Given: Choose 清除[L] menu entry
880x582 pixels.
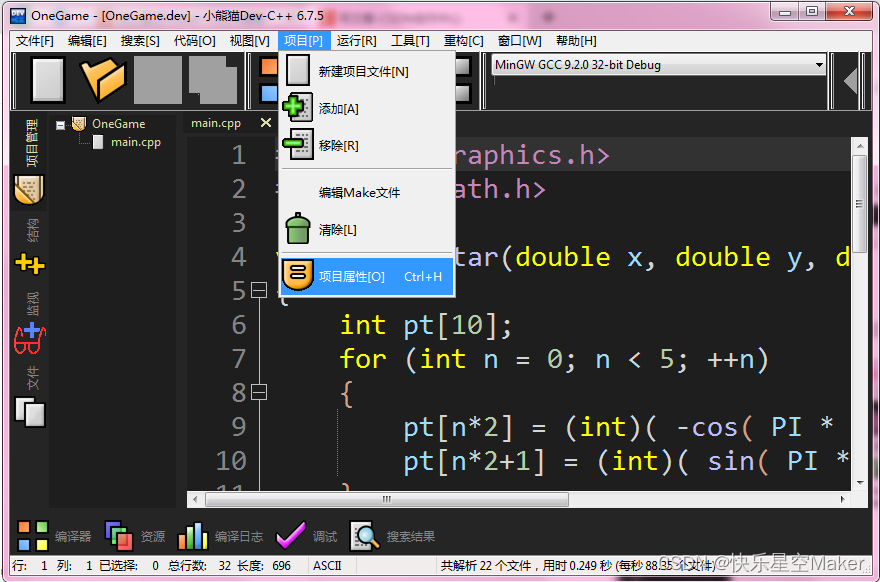Looking at the screenshot, I should [366, 230].
